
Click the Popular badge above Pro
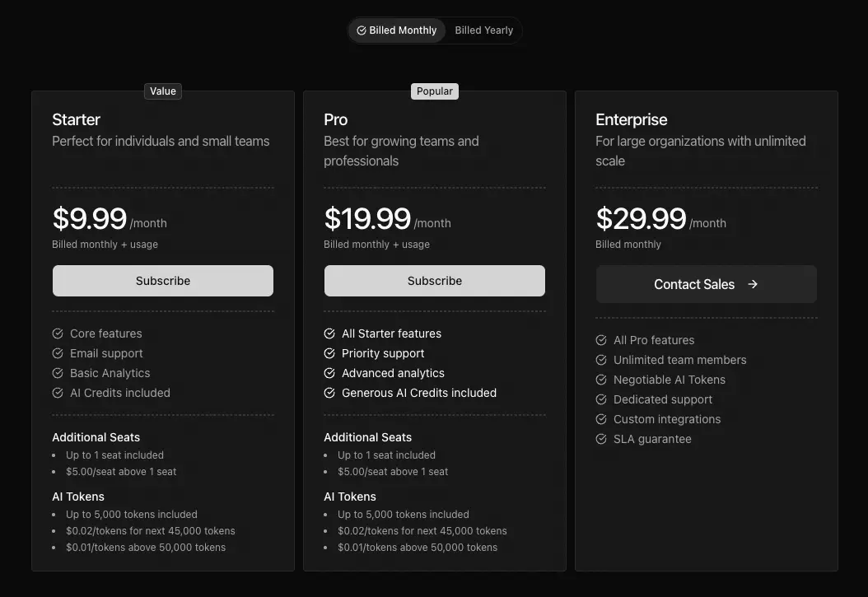(434, 91)
